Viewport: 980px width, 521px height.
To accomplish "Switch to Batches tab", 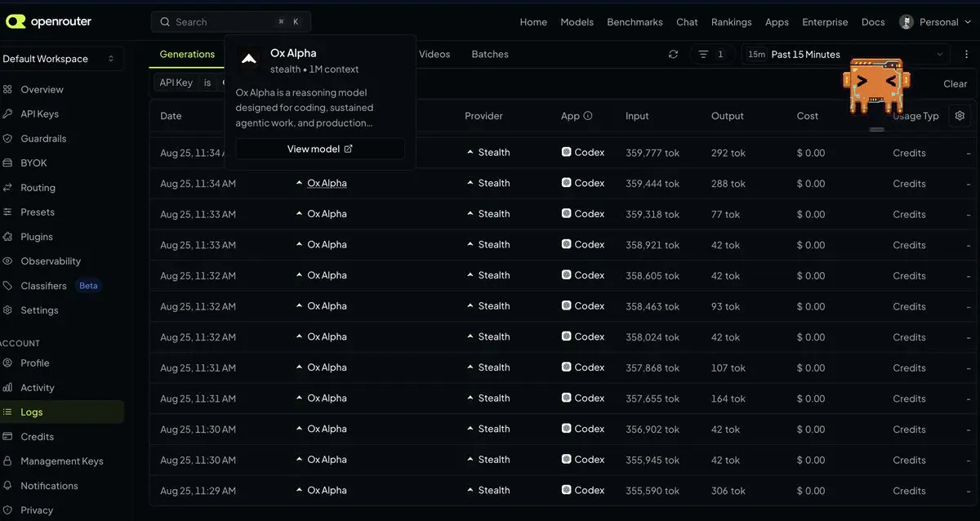I will tap(490, 55).
